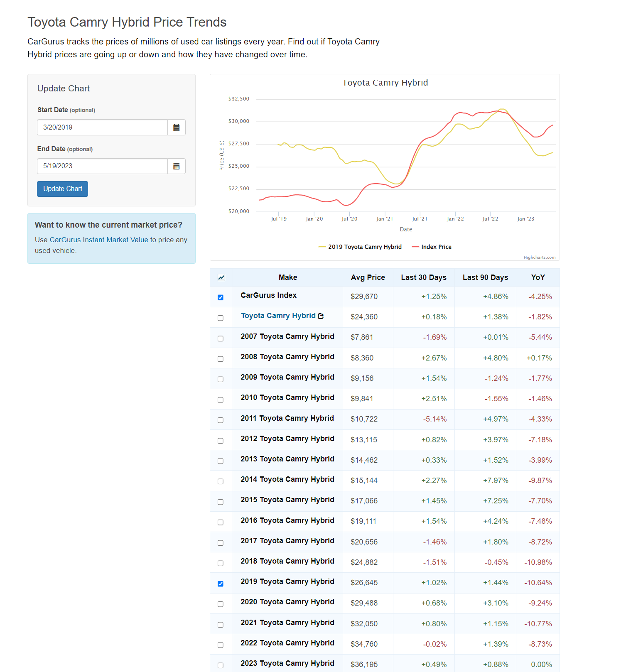Click the -10.98% YoY value
The image size is (626, 672).
coord(538,562)
